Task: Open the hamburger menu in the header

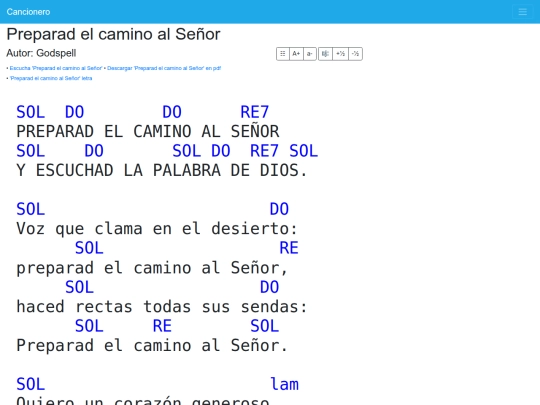Action: [522, 12]
